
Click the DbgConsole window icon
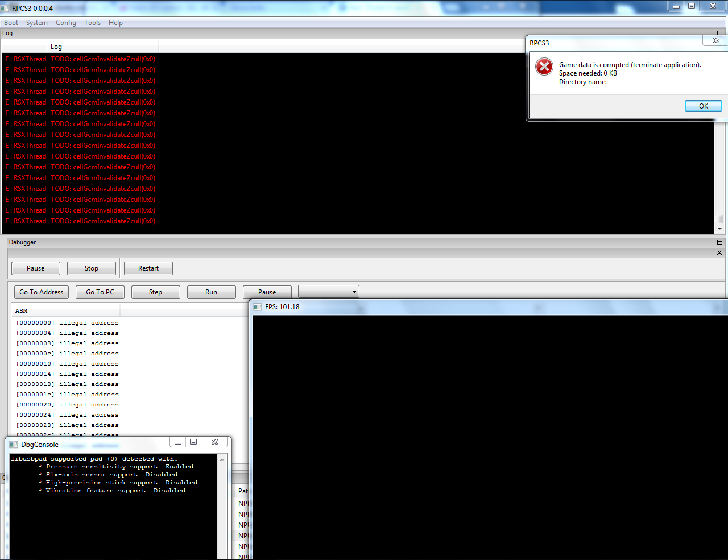pyautogui.click(x=14, y=444)
